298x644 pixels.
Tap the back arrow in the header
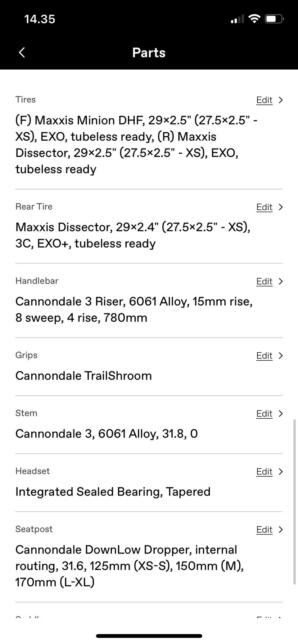(22, 52)
